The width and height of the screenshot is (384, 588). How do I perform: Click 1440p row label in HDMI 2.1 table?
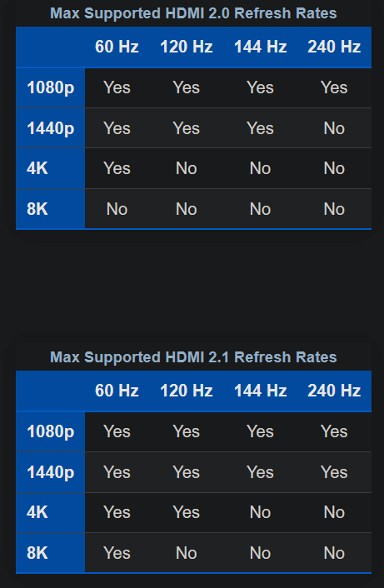51,472
